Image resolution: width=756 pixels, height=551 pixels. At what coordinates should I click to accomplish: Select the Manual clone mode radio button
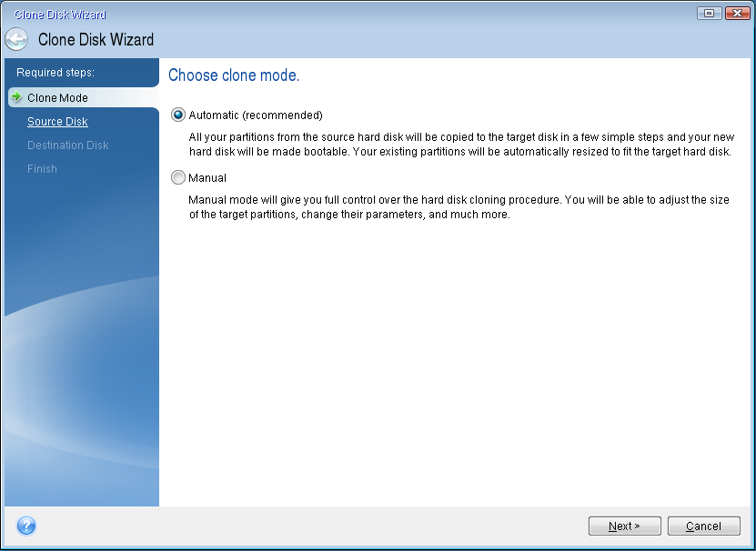(x=177, y=177)
